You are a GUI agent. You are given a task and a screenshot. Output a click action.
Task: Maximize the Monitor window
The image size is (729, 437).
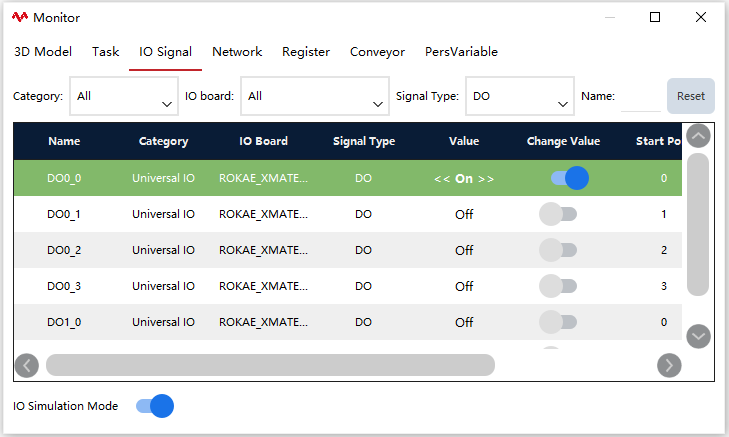click(655, 17)
